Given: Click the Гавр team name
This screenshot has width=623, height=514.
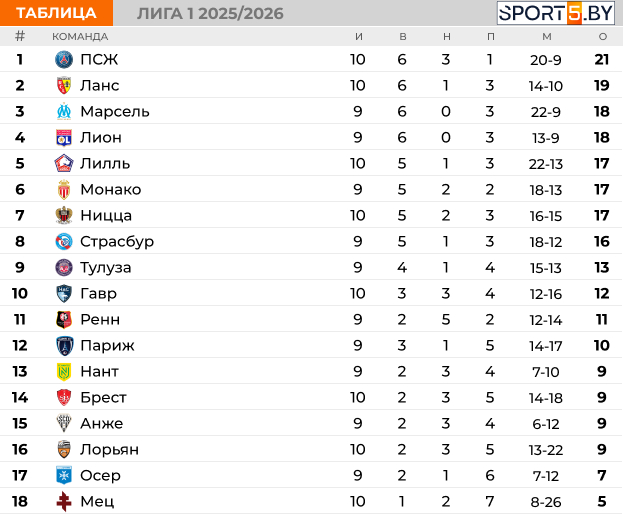Looking at the screenshot, I should click(98, 294).
